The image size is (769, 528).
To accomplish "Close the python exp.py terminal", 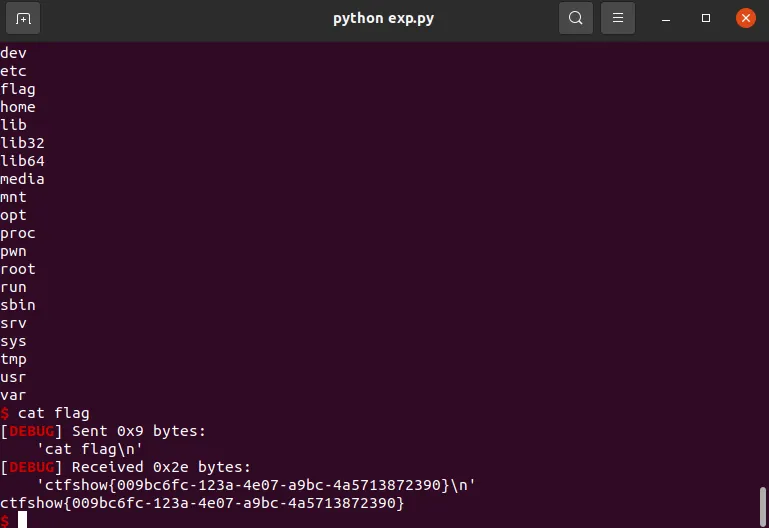I will tap(745, 19).
